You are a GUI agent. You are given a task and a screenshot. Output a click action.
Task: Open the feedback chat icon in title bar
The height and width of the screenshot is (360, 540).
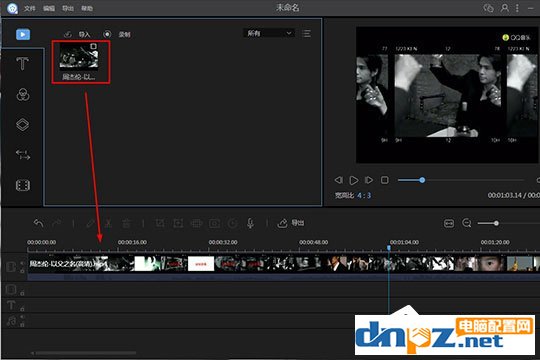(488, 8)
